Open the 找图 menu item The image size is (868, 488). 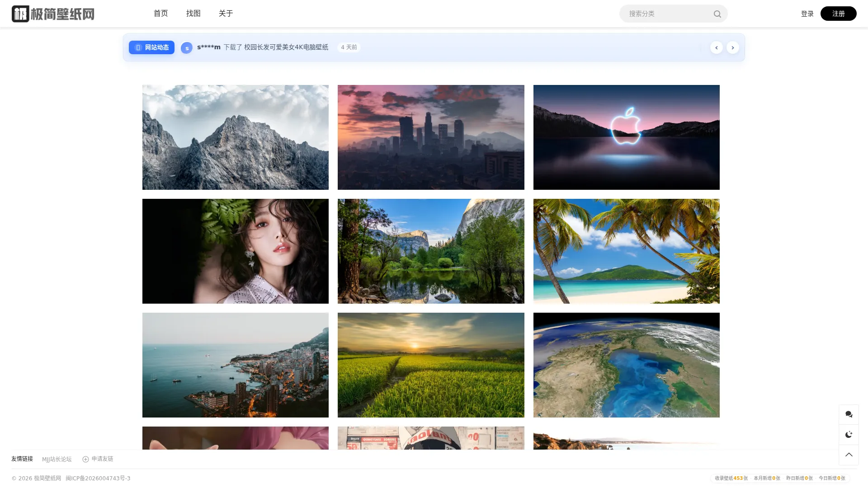pos(193,14)
